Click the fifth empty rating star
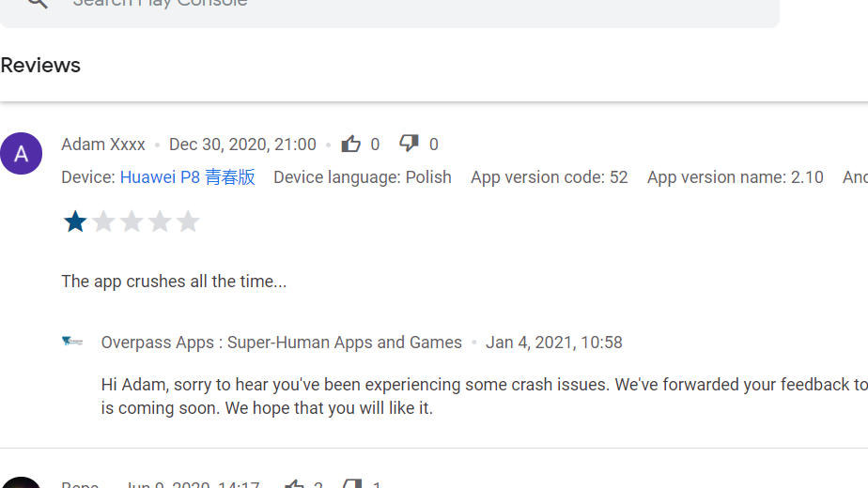868x488 pixels. 188,221
